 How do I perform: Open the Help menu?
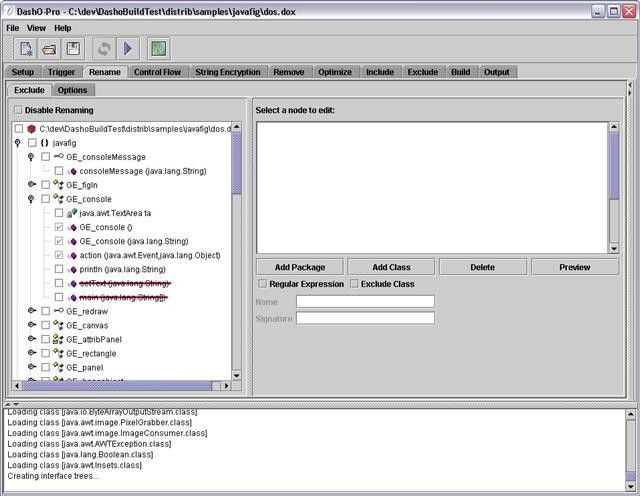[62, 28]
